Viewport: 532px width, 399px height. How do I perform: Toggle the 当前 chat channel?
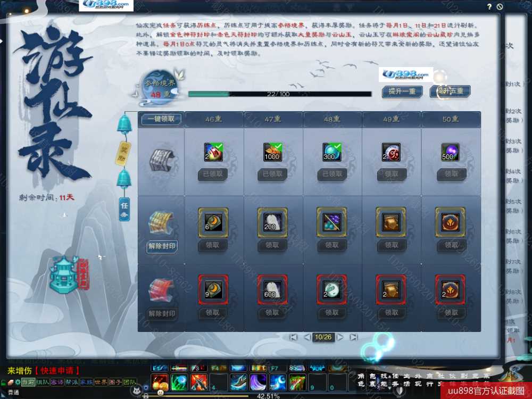click(28, 383)
